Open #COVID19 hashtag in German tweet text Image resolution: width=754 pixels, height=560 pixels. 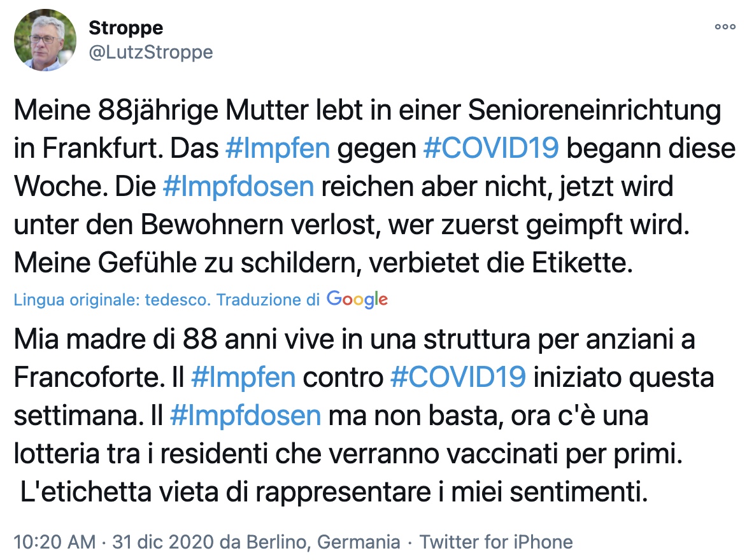[x=491, y=148]
